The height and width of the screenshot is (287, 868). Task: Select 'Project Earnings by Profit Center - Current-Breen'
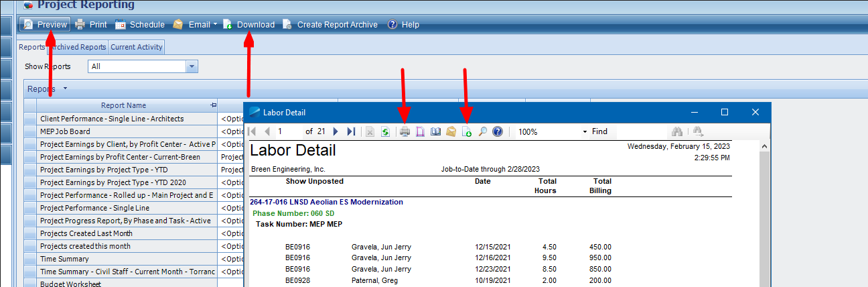[127, 157]
